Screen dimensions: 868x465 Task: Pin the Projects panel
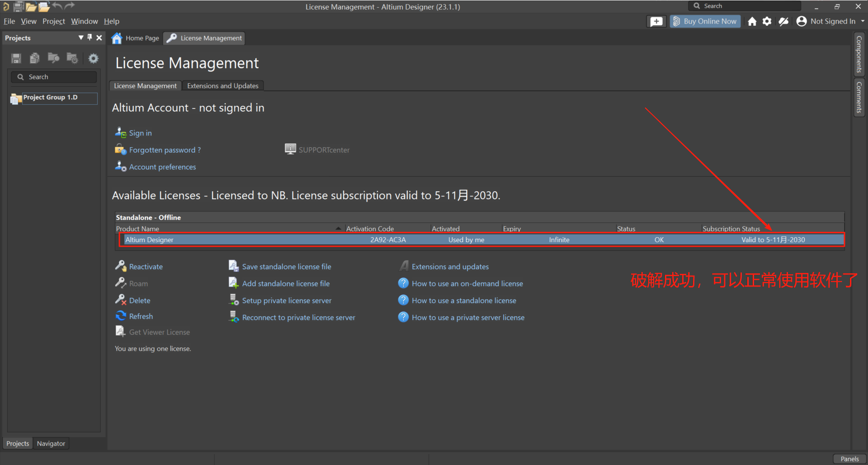pos(90,38)
